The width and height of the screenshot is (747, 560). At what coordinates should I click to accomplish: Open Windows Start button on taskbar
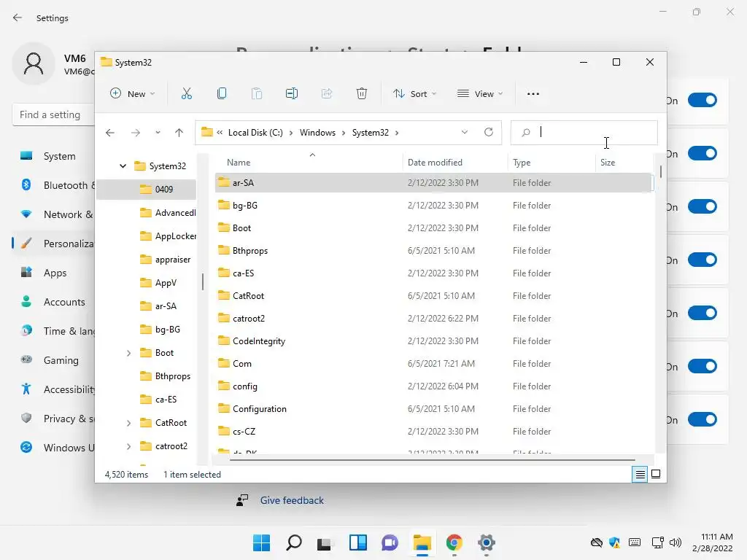coord(261,542)
